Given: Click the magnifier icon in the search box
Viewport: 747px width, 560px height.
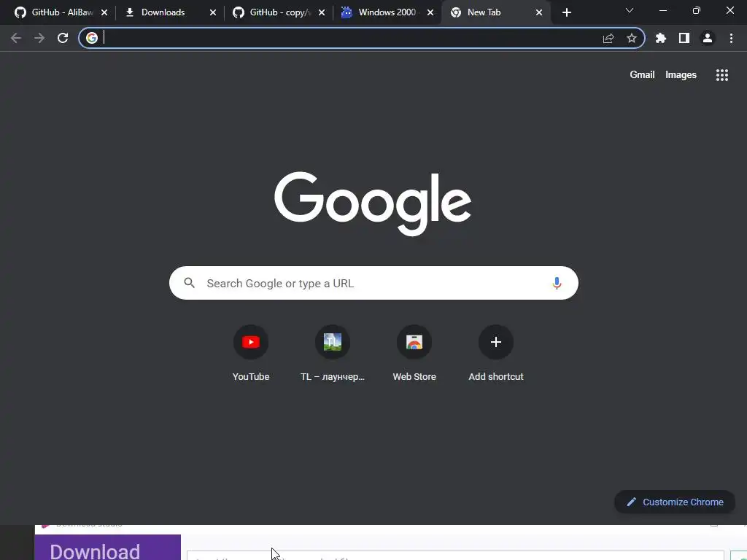Looking at the screenshot, I should [189, 283].
